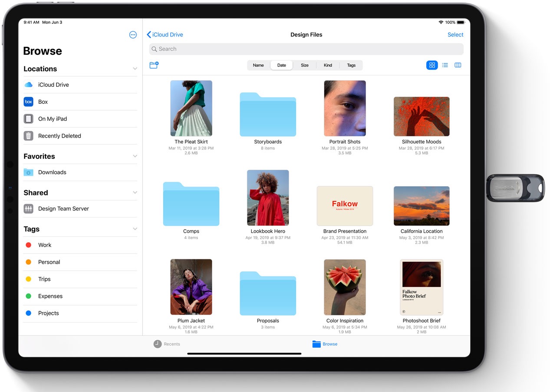Open the Proposals folder

(x=268, y=293)
